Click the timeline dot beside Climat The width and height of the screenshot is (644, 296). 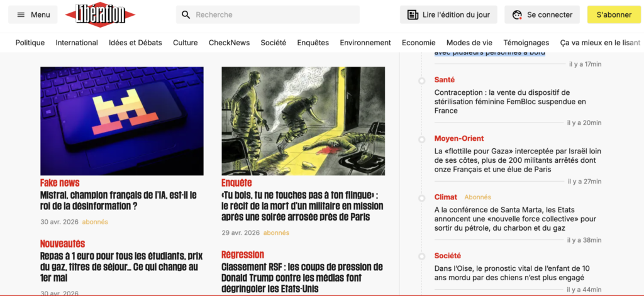(422, 198)
